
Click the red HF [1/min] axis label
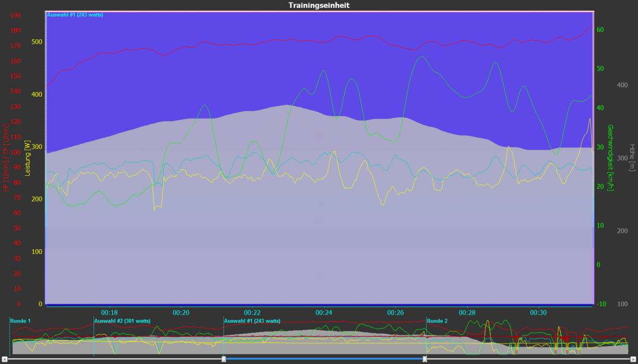6,159
